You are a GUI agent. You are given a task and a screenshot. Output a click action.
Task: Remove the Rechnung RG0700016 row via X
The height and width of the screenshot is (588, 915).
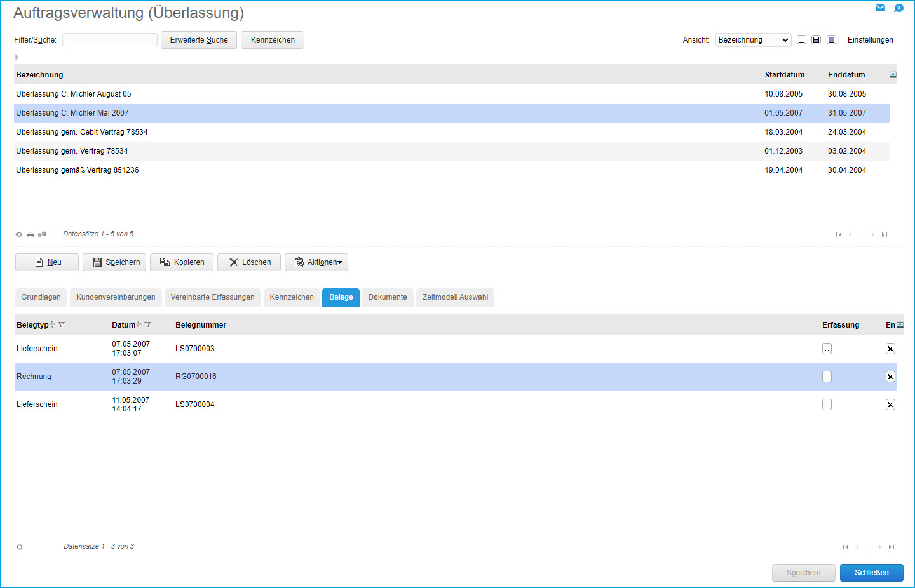890,377
